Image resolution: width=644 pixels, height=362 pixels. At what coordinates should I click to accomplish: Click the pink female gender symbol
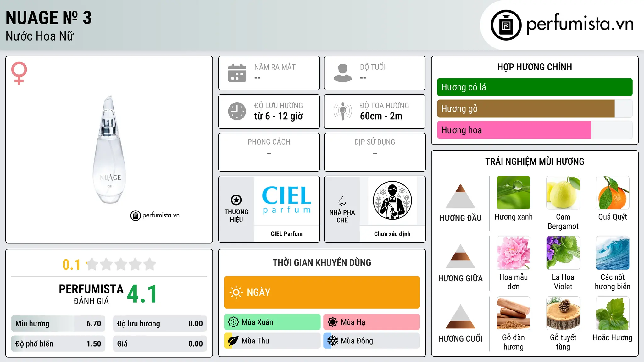click(x=19, y=73)
